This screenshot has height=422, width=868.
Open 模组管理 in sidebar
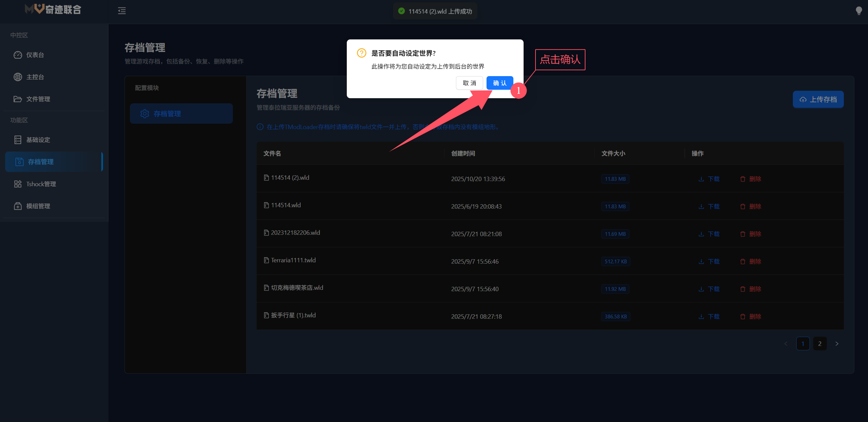click(37, 206)
